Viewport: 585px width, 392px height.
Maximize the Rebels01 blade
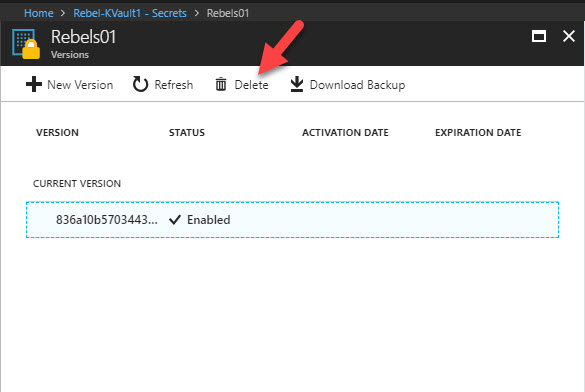539,36
